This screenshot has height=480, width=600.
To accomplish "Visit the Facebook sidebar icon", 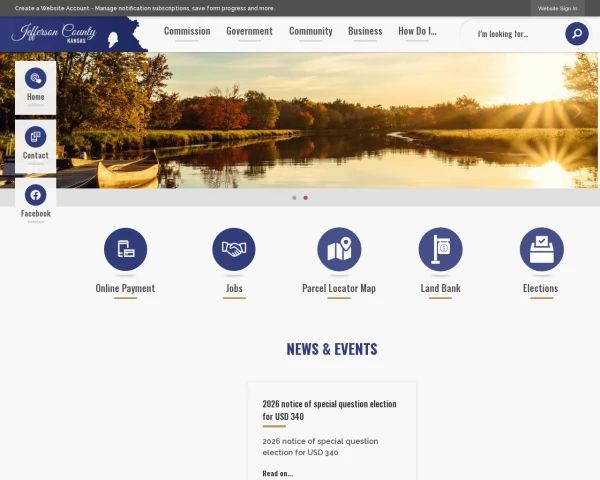I will click(36, 195).
